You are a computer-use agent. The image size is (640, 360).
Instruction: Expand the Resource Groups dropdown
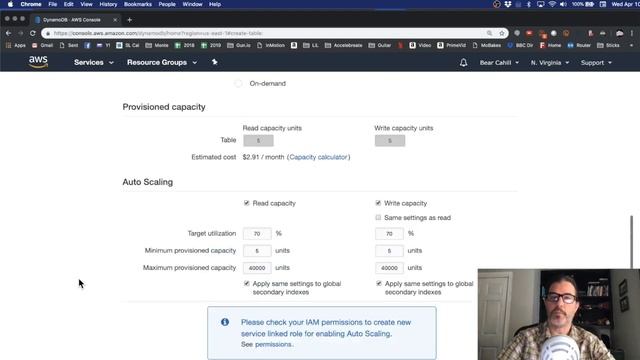pos(162,62)
